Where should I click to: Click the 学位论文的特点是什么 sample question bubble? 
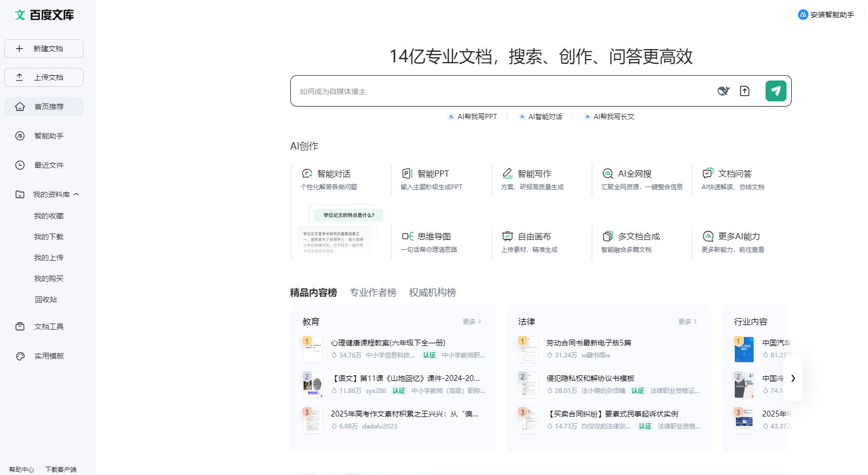[348, 215]
